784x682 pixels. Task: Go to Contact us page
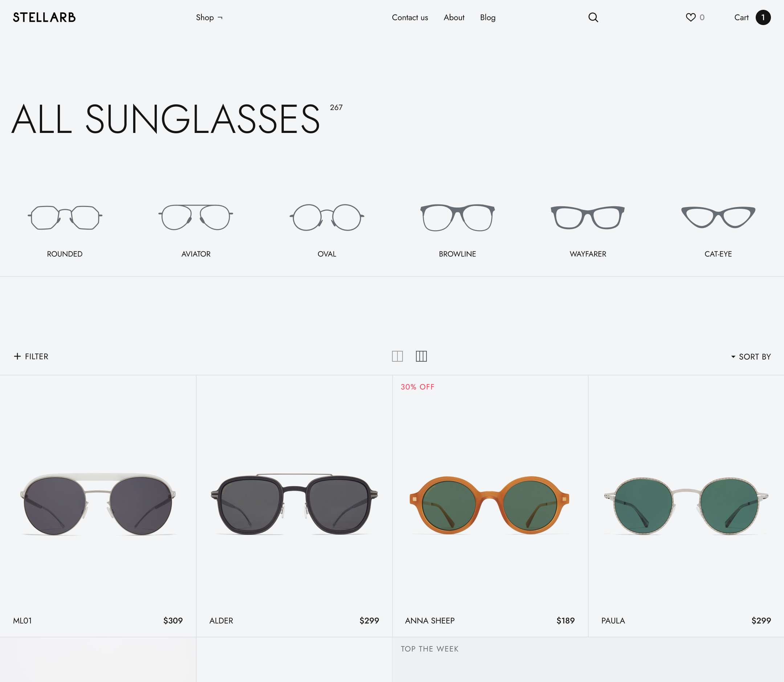tap(410, 17)
